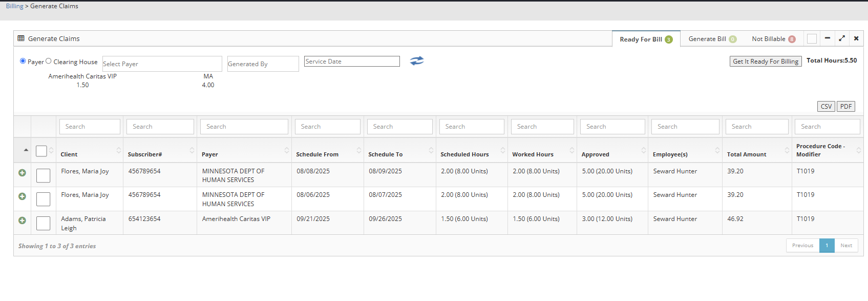Export the table using the CSV button
The image size is (868, 301).
825,107
